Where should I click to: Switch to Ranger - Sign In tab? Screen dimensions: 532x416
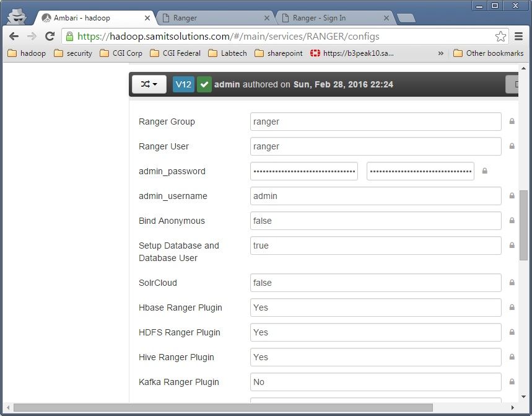pyautogui.click(x=334, y=18)
